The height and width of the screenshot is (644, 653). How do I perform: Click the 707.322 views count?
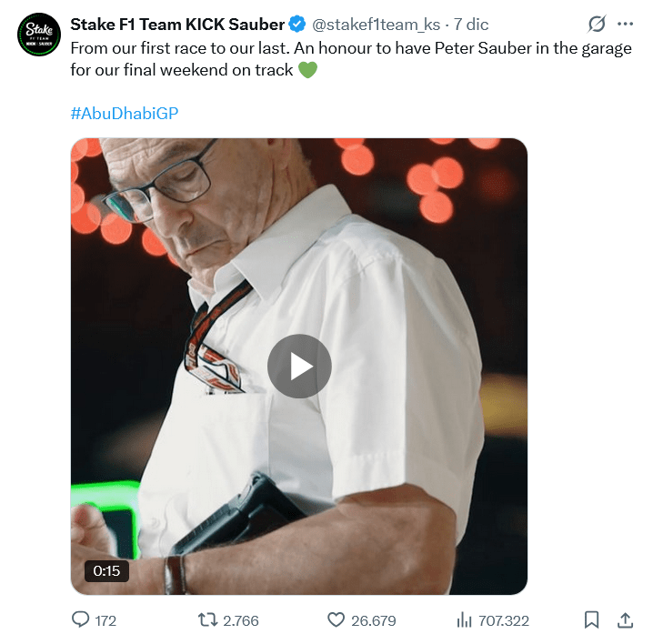click(x=504, y=620)
